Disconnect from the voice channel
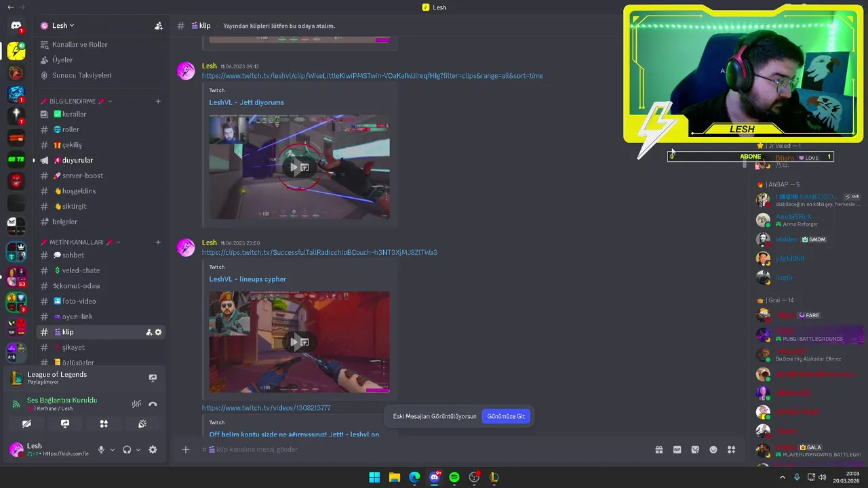The height and width of the screenshot is (488, 868). point(153,404)
